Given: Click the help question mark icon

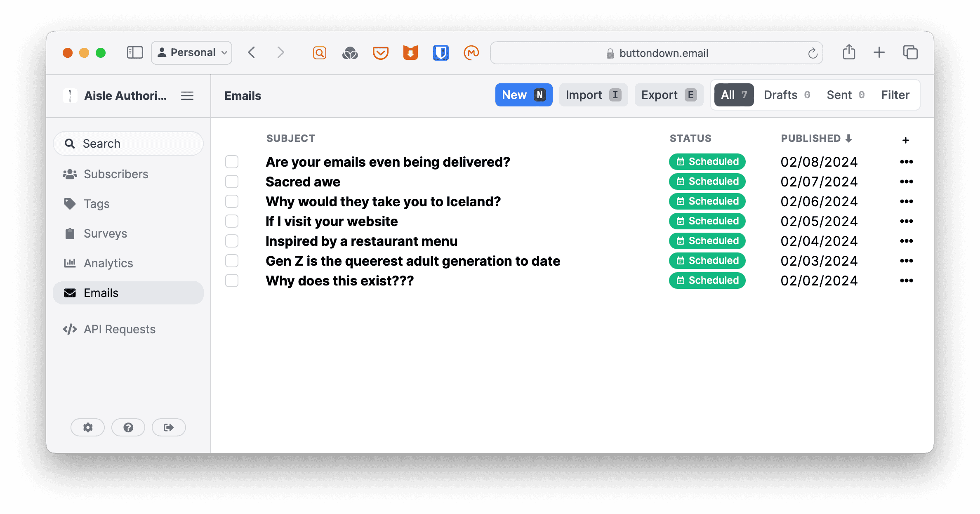Looking at the screenshot, I should click(x=128, y=427).
